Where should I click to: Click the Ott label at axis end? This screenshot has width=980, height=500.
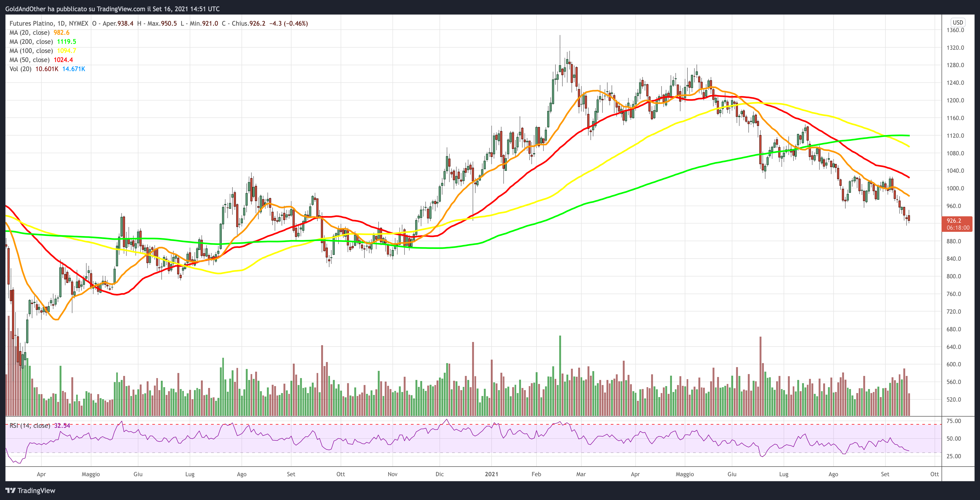[x=934, y=474]
